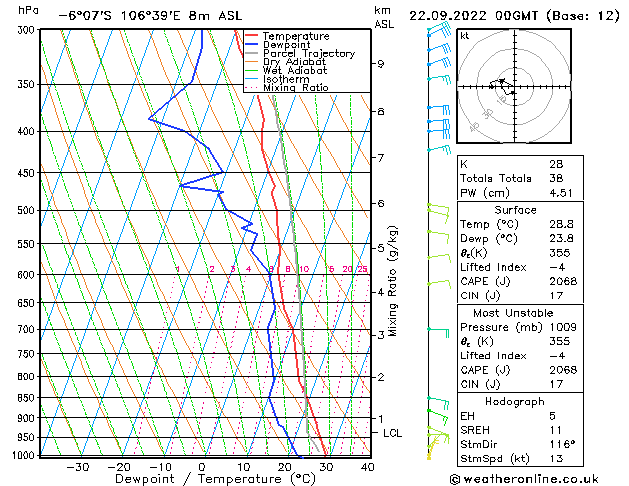
Task: Click the Surface CIN value 17
Action: (556, 296)
